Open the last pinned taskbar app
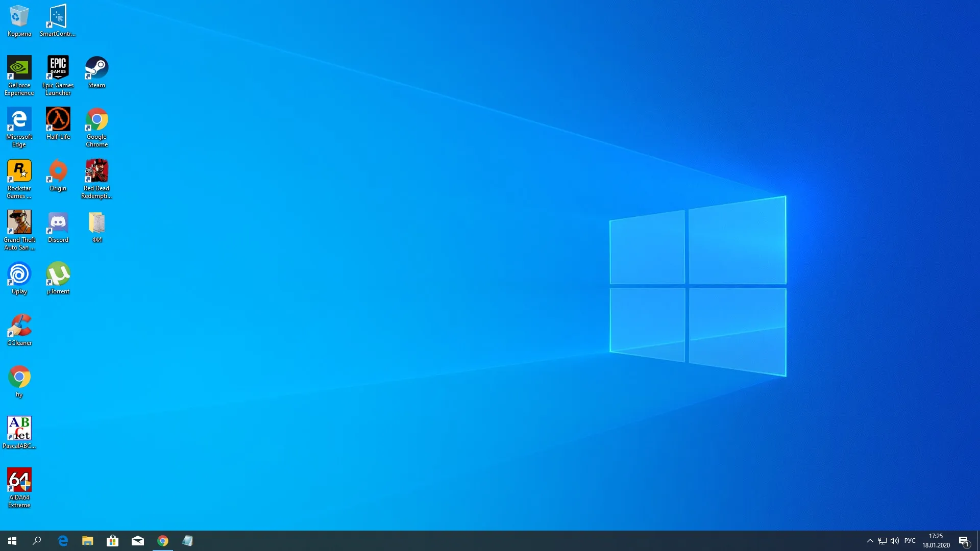 (x=188, y=541)
